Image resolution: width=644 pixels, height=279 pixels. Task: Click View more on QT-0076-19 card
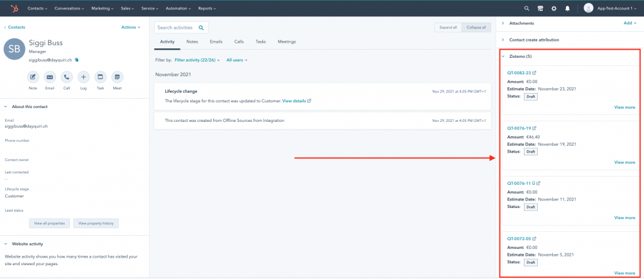pos(625,163)
